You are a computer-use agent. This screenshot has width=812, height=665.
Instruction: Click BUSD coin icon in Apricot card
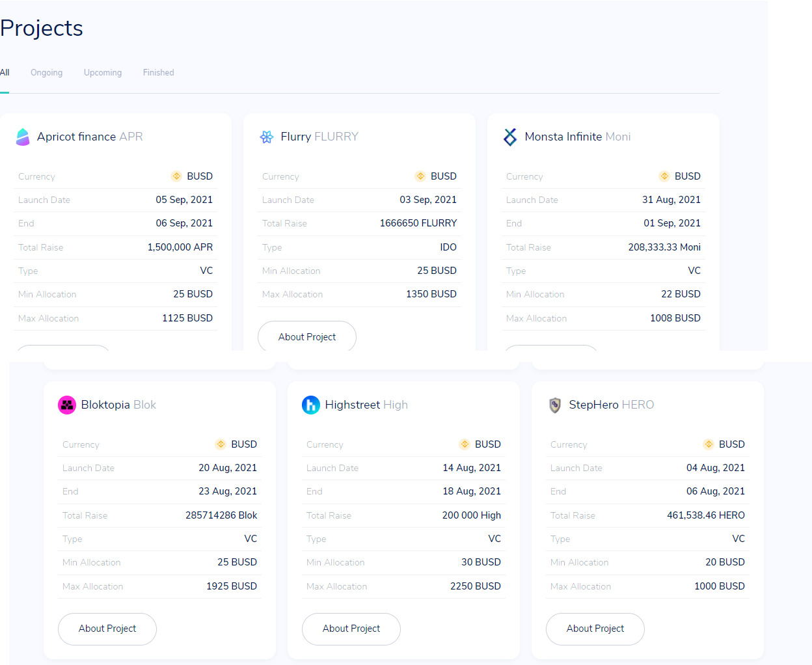tap(176, 176)
